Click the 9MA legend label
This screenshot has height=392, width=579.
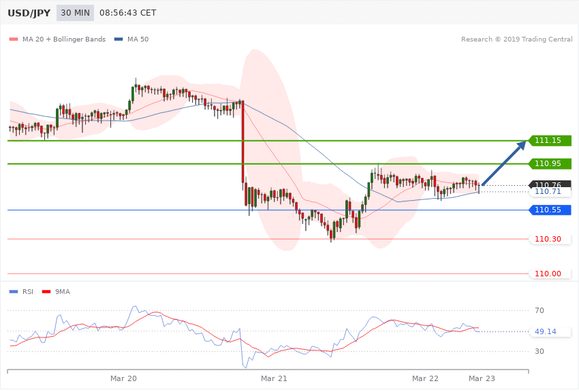63,292
